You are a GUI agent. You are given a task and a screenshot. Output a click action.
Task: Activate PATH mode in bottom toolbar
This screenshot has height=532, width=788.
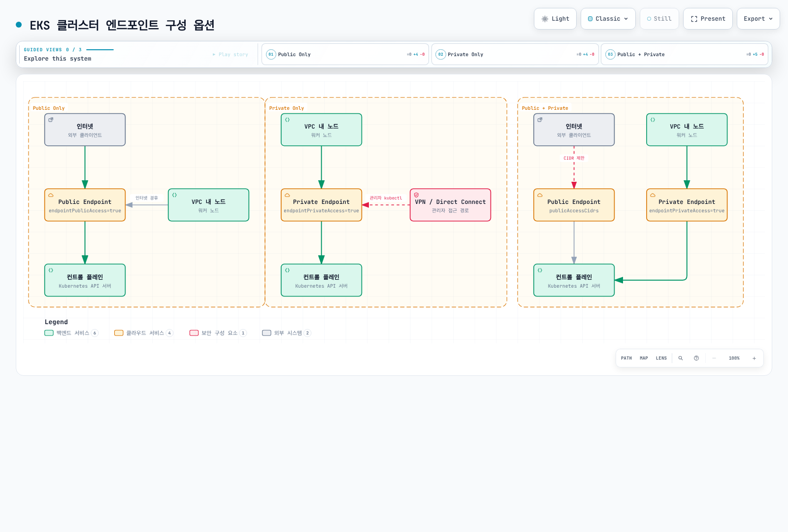(626, 358)
